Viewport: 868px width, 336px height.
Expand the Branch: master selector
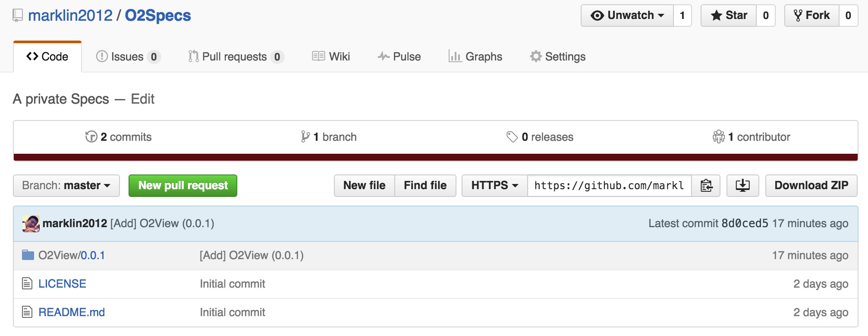[66, 186]
